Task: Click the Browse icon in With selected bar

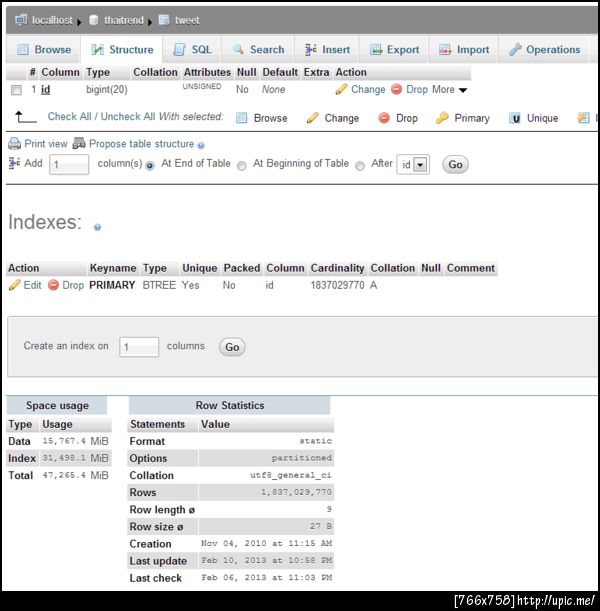Action: (x=242, y=118)
